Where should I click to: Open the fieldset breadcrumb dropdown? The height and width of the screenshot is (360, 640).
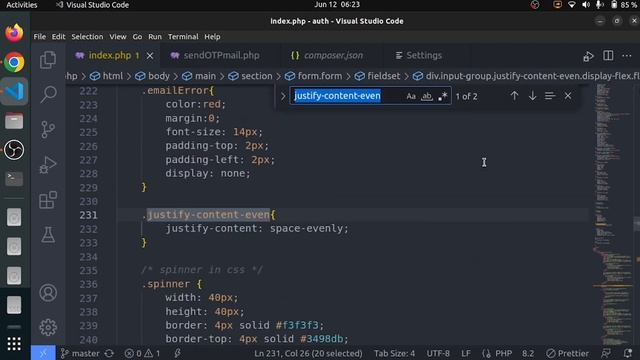pyautogui.click(x=378, y=76)
